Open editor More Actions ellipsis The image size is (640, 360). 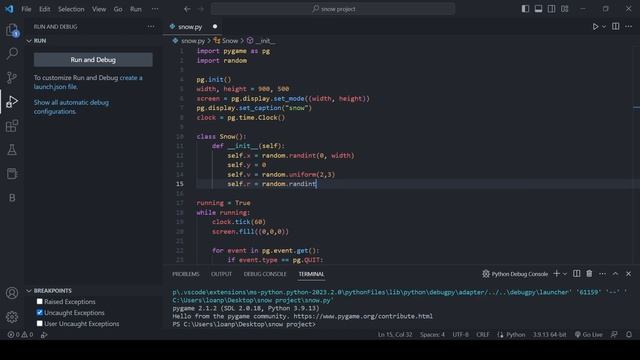click(x=629, y=27)
